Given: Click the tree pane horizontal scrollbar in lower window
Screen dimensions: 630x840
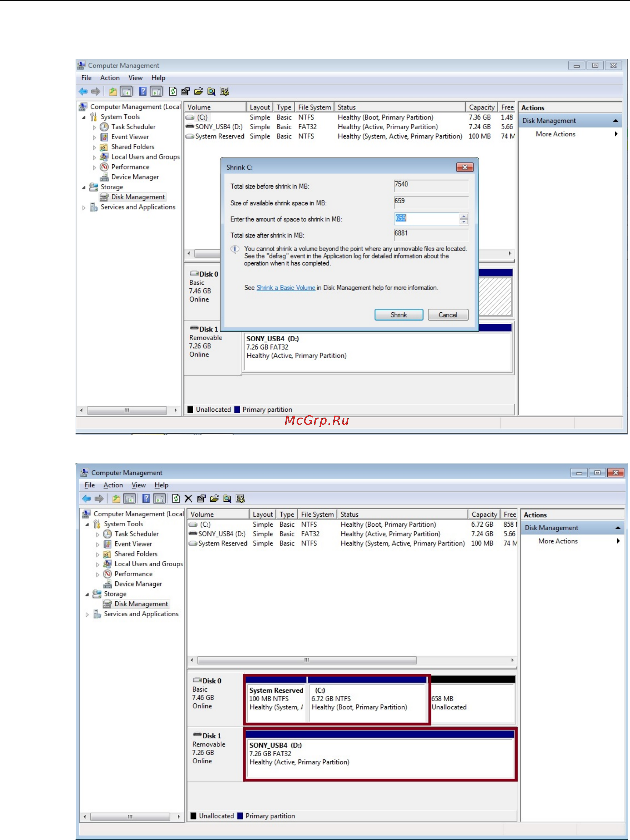Looking at the screenshot, I should click(130, 816).
